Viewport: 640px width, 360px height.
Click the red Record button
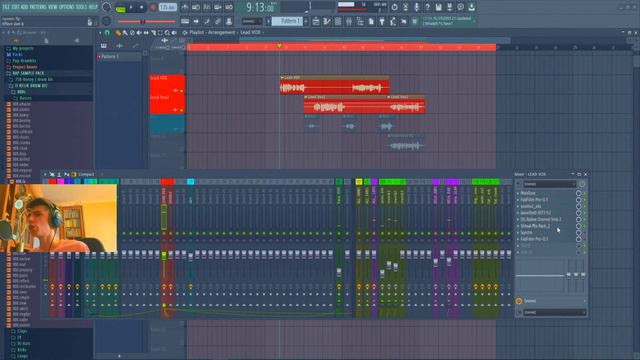click(x=153, y=7)
